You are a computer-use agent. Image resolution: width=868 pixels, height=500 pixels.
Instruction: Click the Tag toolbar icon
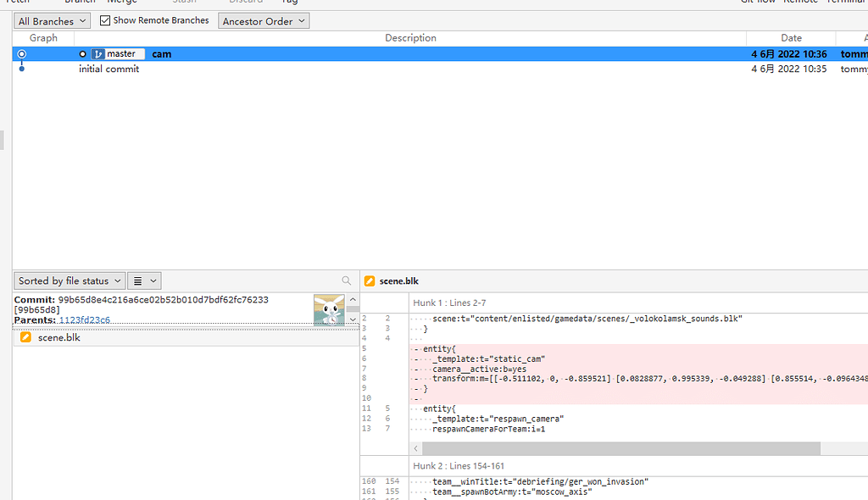pyautogui.click(x=290, y=3)
